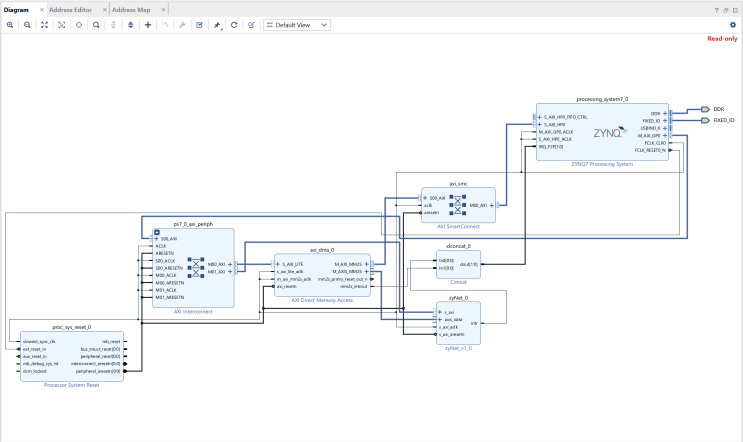
Task: Click the Validate Design checkbox icon
Action: [199, 25]
